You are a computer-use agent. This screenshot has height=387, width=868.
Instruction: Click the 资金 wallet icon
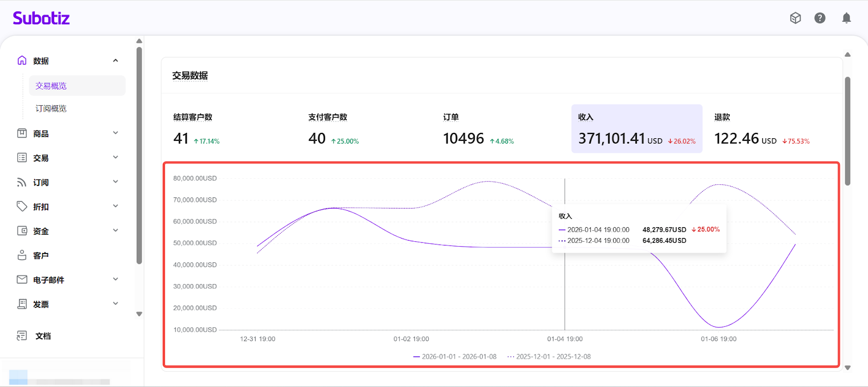click(x=22, y=231)
